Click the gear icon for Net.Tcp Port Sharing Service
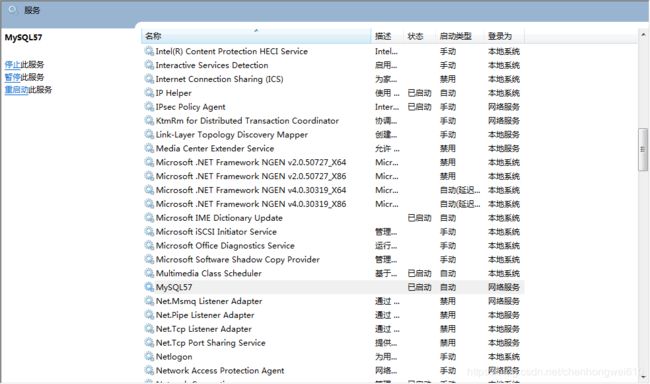The width and height of the screenshot is (650, 384). pyautogui.click(x=149, y=343)
